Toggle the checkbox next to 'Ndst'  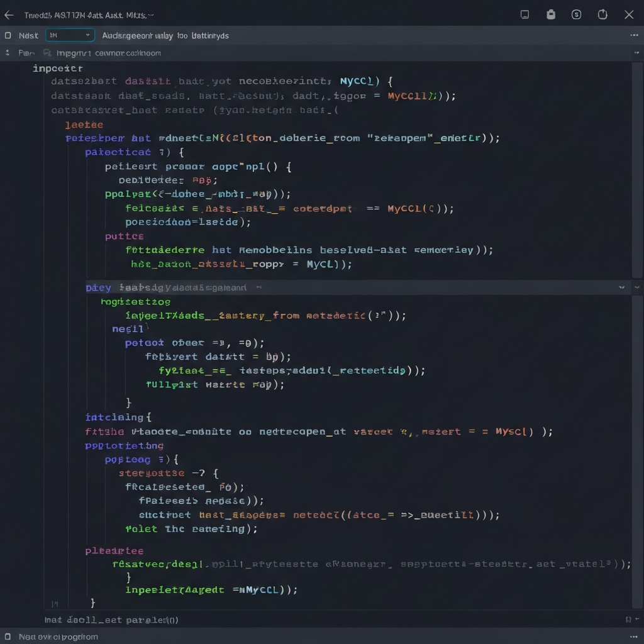pos(8,36)
